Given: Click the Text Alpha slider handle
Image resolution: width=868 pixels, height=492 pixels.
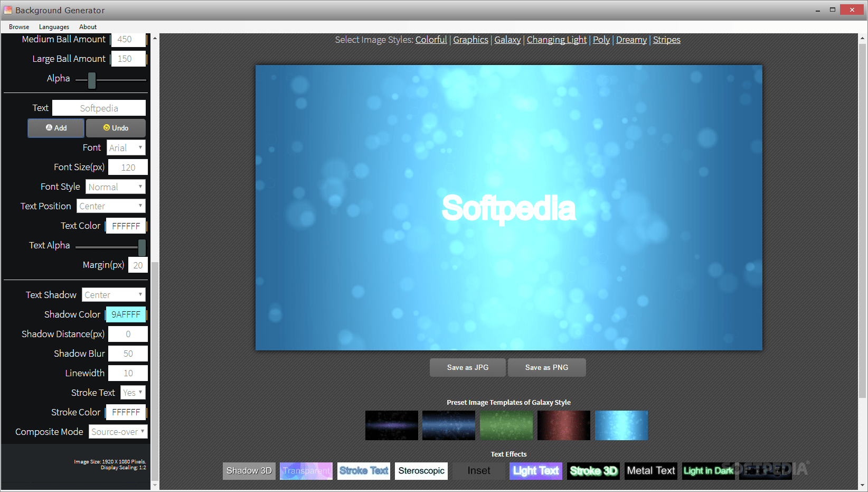Looking at the screenshot, I should [x=142, y=247].
